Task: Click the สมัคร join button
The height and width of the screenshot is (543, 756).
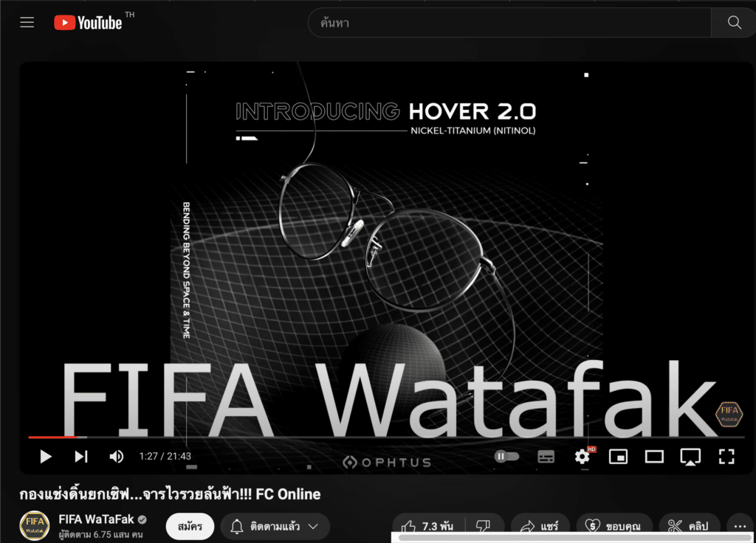Action: [190, 526]
